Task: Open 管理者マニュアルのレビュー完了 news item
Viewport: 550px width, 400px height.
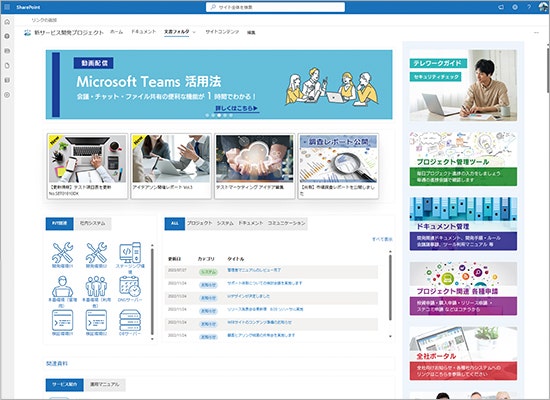Action: [x=254, y=270]
